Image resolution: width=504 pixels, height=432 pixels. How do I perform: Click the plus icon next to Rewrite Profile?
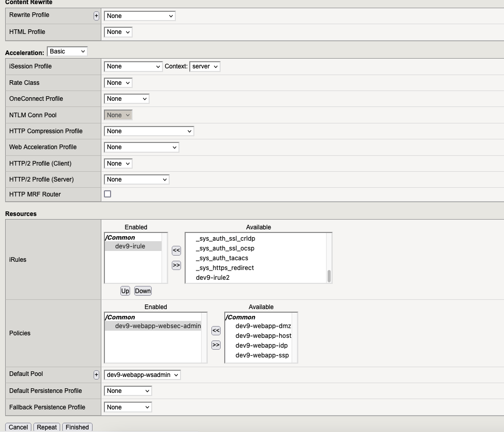click(x=96, y=16)
